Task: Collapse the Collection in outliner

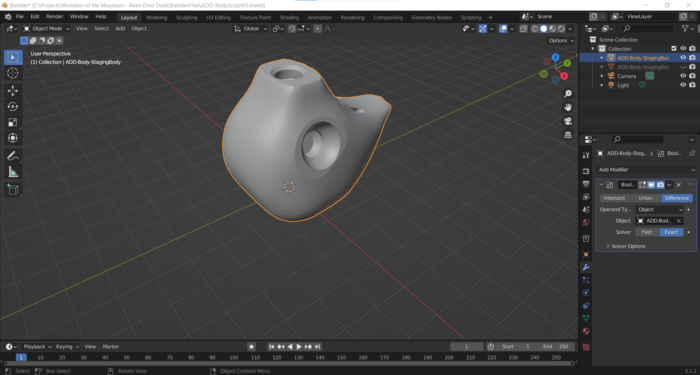Action: point(593,49)
